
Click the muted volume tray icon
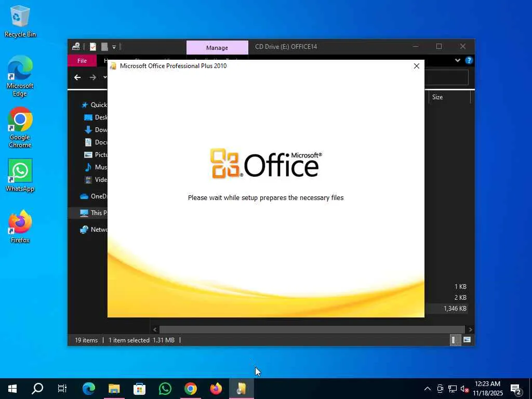coord(464,389)
